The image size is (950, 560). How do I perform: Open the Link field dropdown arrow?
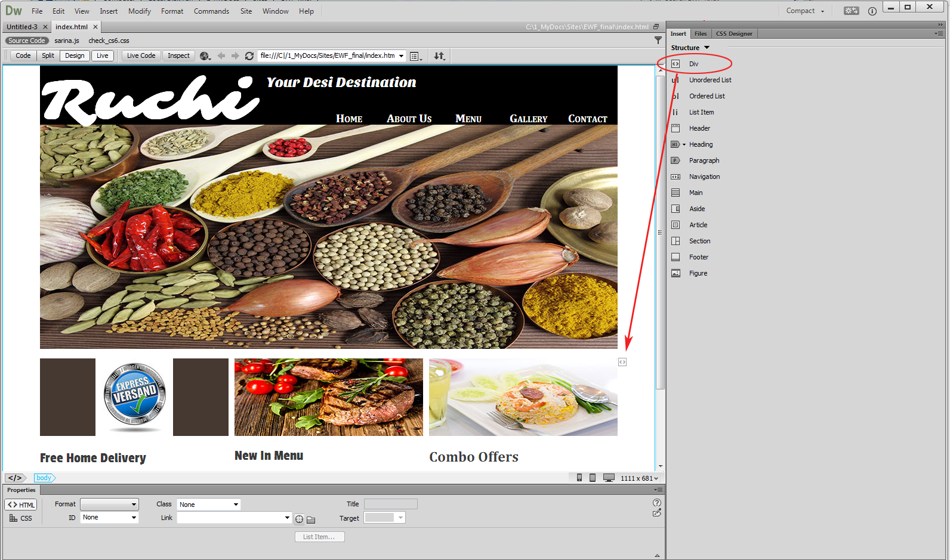coord(287,518)
